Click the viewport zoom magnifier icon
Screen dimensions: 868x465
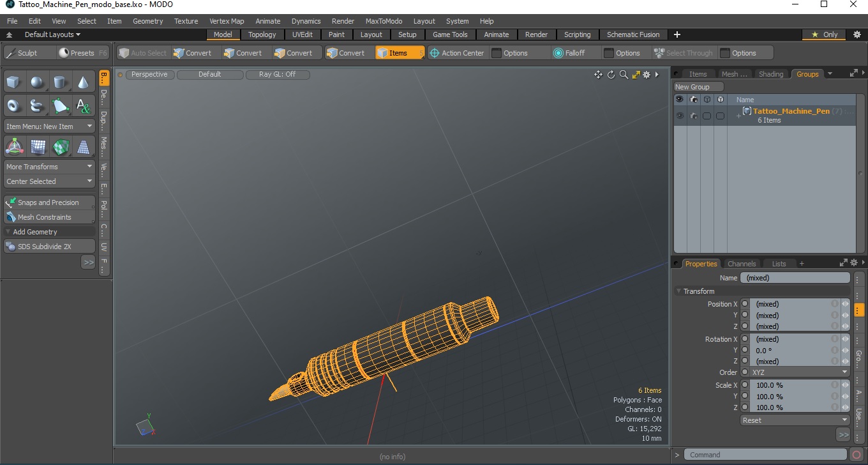tap(624, 75)
